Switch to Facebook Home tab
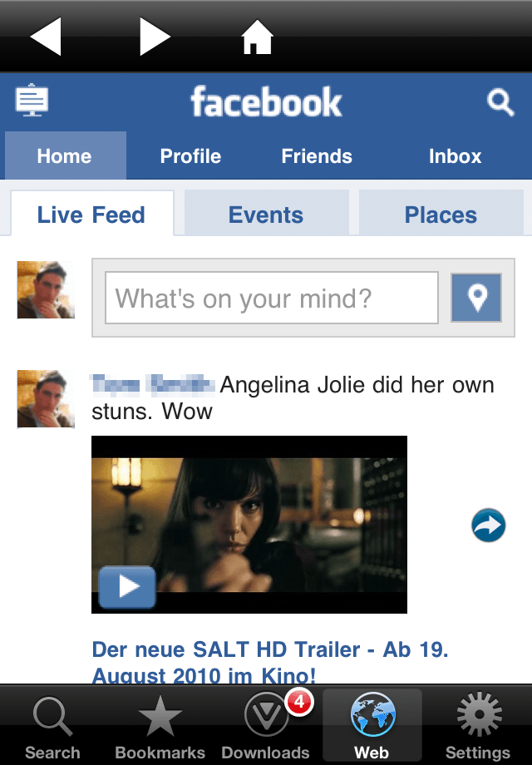Viewport: 532px width, 765px height. click(x=66, y=155)
